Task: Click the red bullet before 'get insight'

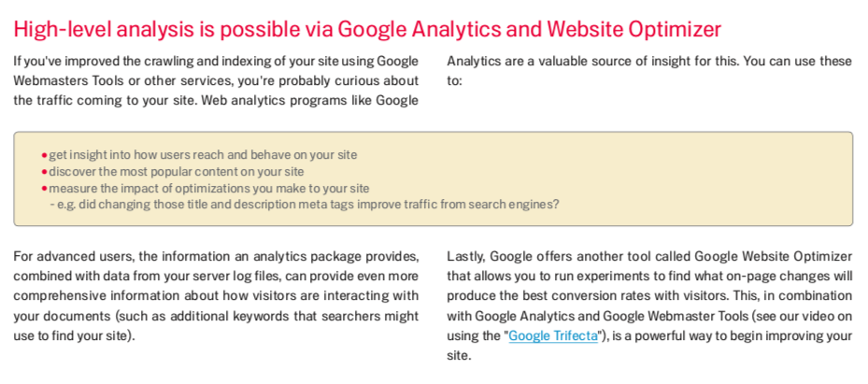Action: click(x=44, y=155)
